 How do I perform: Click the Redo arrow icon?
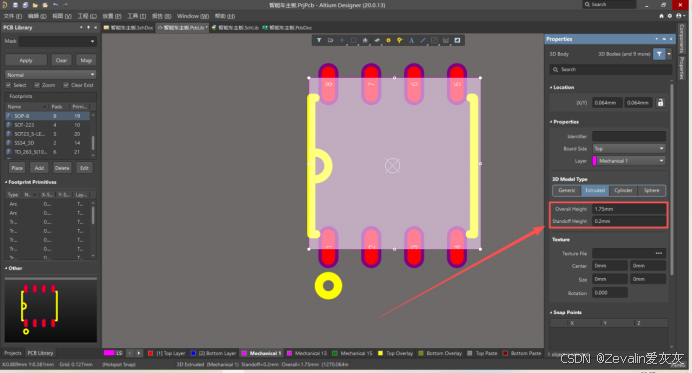click(x=66, y=5)
